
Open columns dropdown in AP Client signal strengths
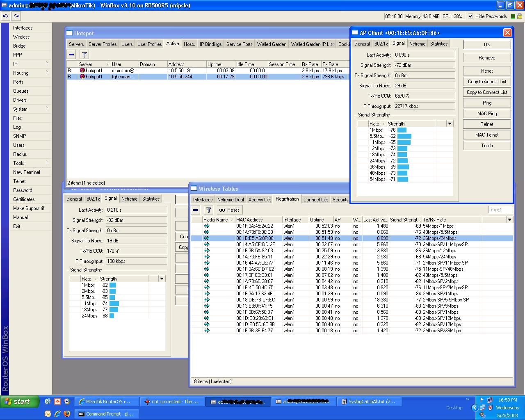pyautogui.click(x=450, y=123)
